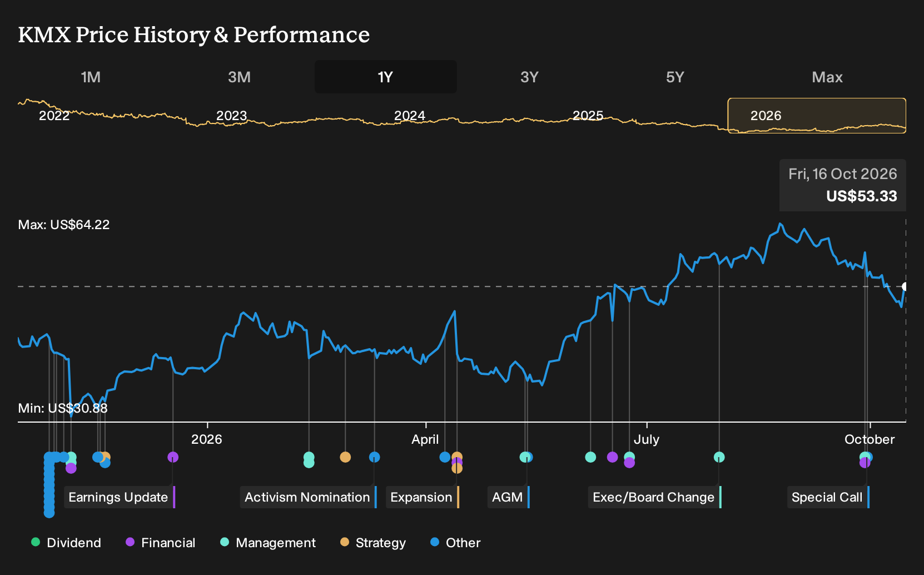Click the Exec/Board Change event label

[655, 497]
